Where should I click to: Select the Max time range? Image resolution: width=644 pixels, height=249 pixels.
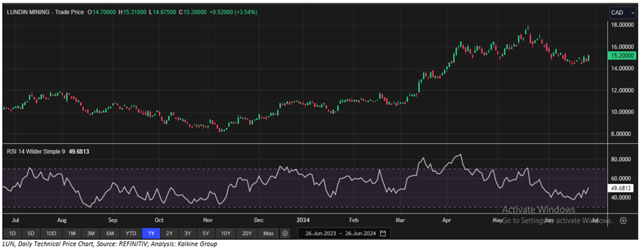point(268,233)
